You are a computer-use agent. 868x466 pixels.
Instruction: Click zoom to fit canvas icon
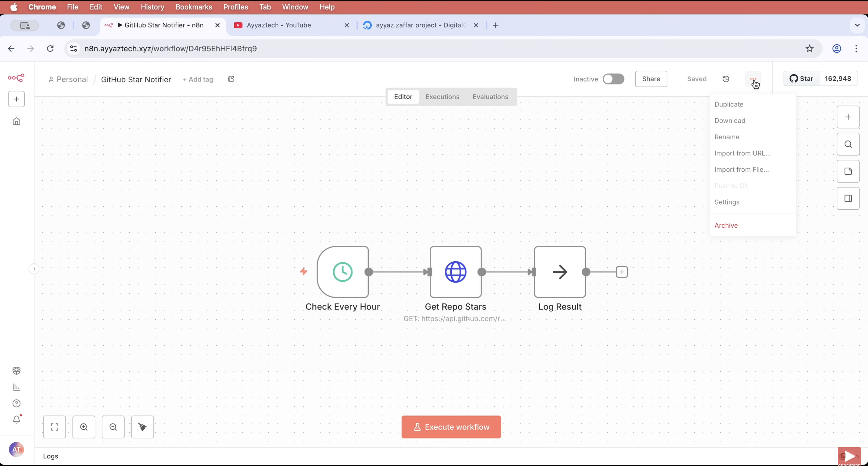(54, 427)
